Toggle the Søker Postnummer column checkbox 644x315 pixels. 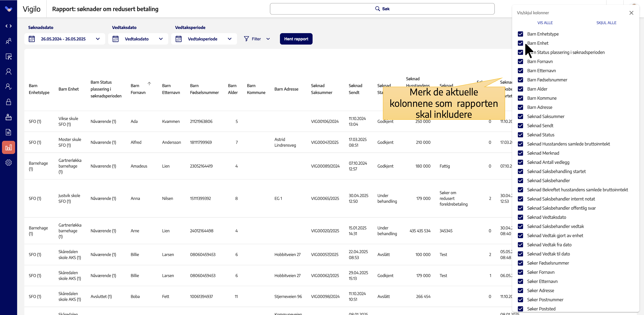click(520, 300)
